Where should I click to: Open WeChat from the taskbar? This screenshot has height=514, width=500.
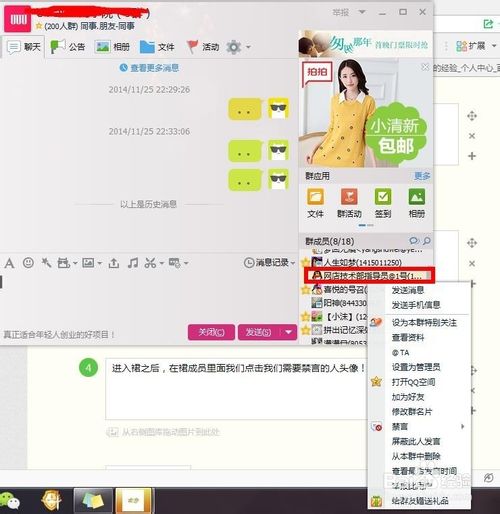coord(10,501)
